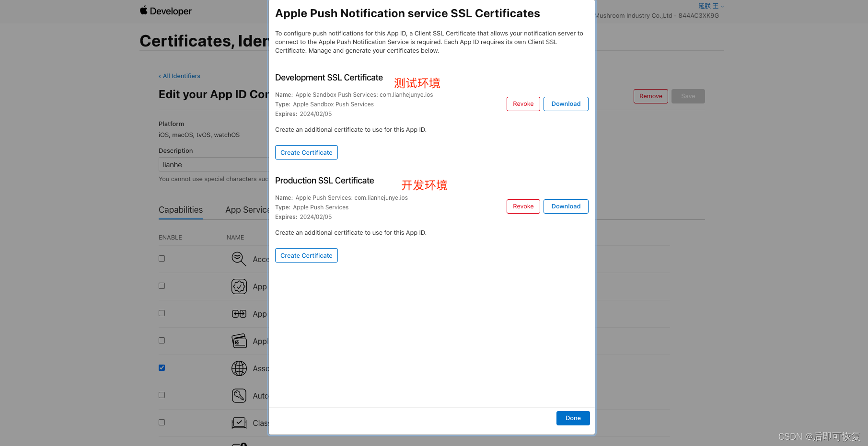Viewport: 868px width, 446px height.
Task: Click the ENABLE column header
Action: pos(170,238)
